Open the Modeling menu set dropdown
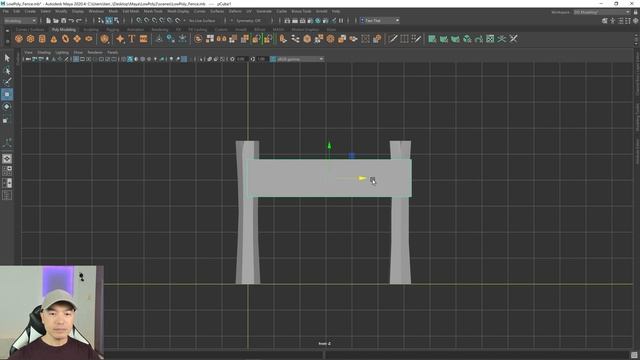 (20, 20)
